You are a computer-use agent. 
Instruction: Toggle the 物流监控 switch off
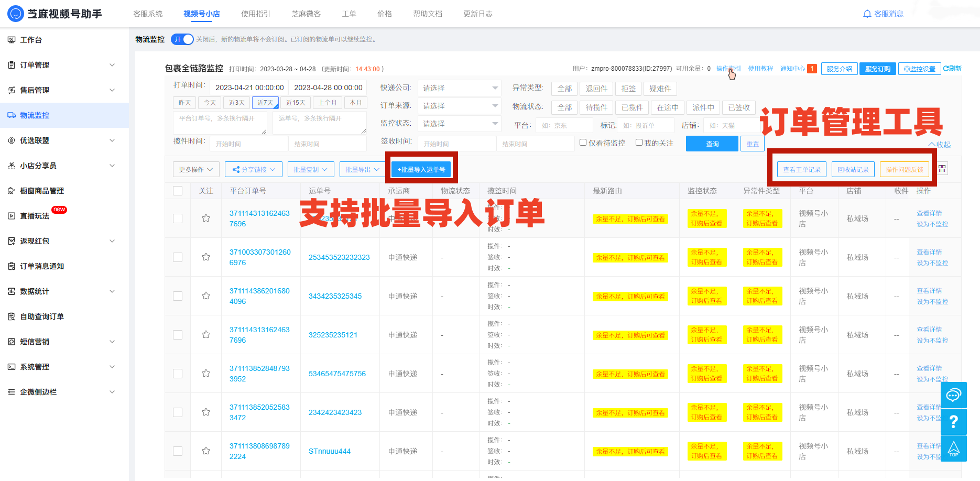[x=182, y=39]
